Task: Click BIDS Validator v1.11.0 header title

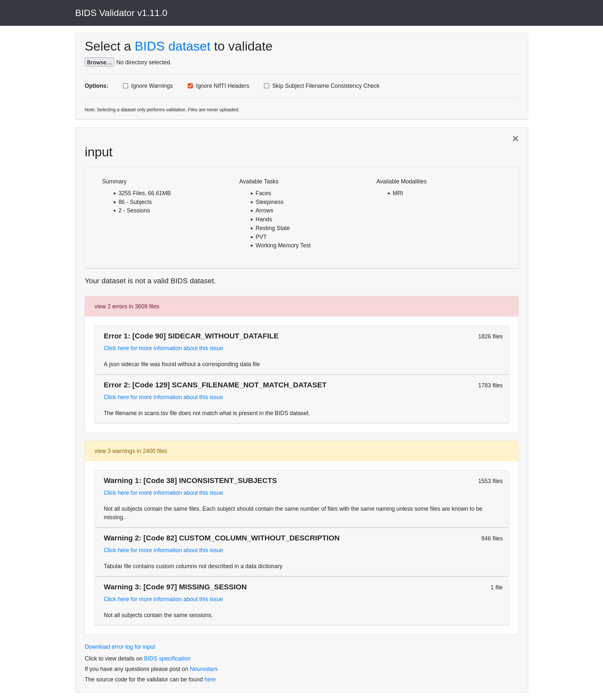Action: (121, 13)
